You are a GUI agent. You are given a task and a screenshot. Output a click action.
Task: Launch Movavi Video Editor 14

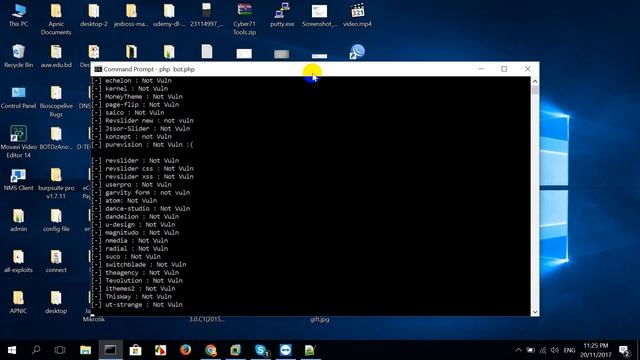(18, 142)
